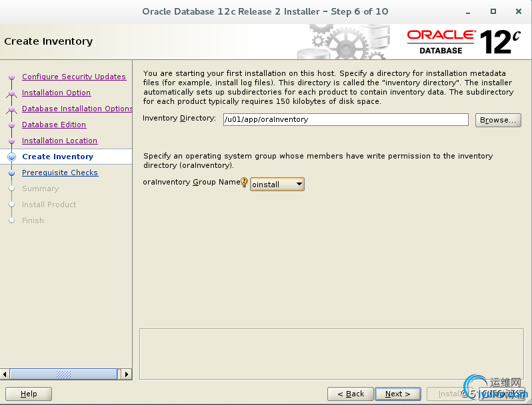
Task: Click the Installation Location step bullet icon
Action: pyautogui.click(x=11, y=141)
